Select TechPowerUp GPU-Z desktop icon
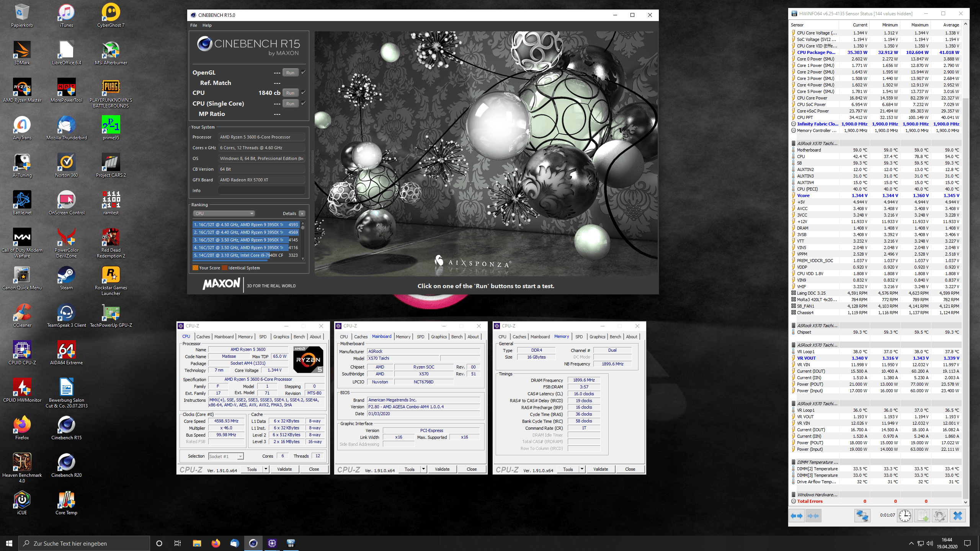This screenshot has height=551, width=980. click(x=111, y=315)
